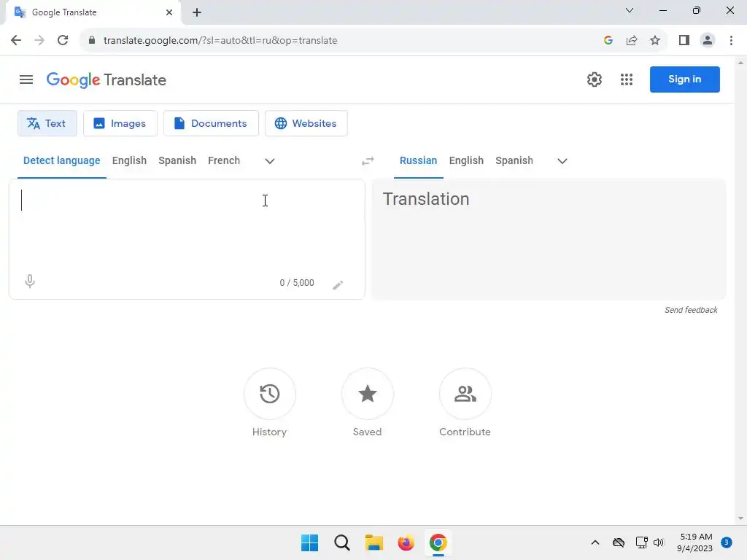
Task: Open a new browser tab
Action: coord(197,12)
